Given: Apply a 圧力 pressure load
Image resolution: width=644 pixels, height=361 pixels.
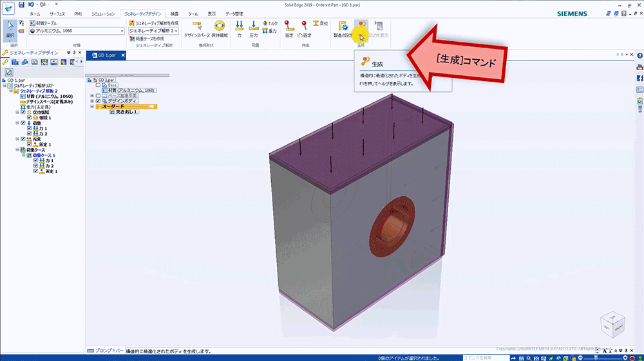Looking at the screenshot, I should click(253, 30).
